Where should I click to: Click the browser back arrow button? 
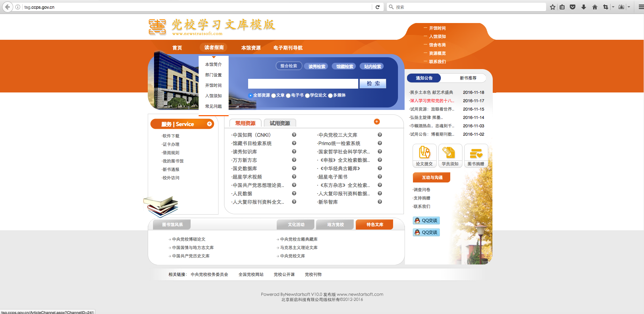(x=7, y=7)
